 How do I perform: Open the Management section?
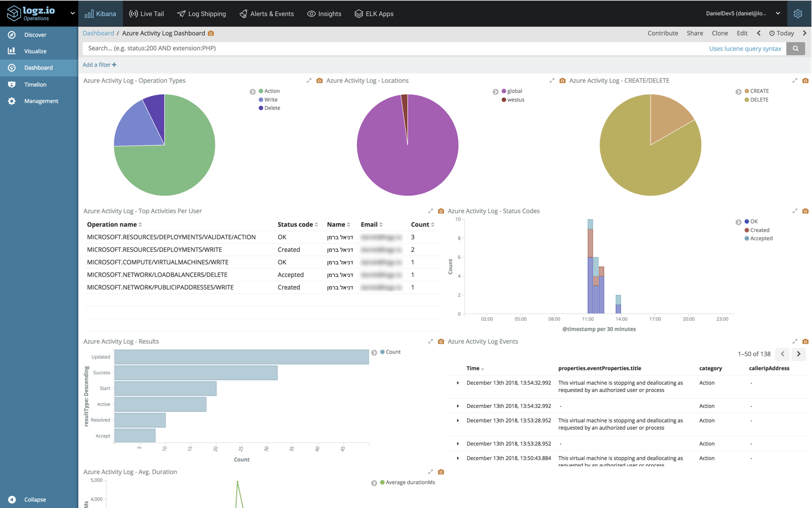(x=41, y=101)
